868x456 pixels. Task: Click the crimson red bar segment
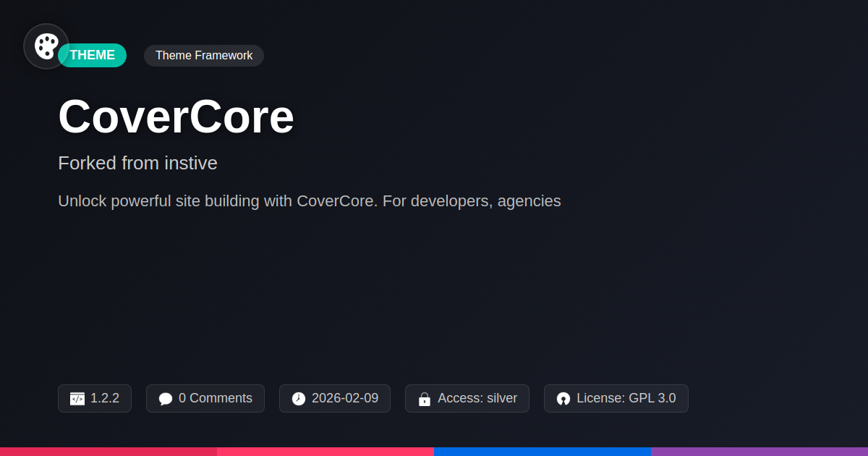(x=109, y=452)
